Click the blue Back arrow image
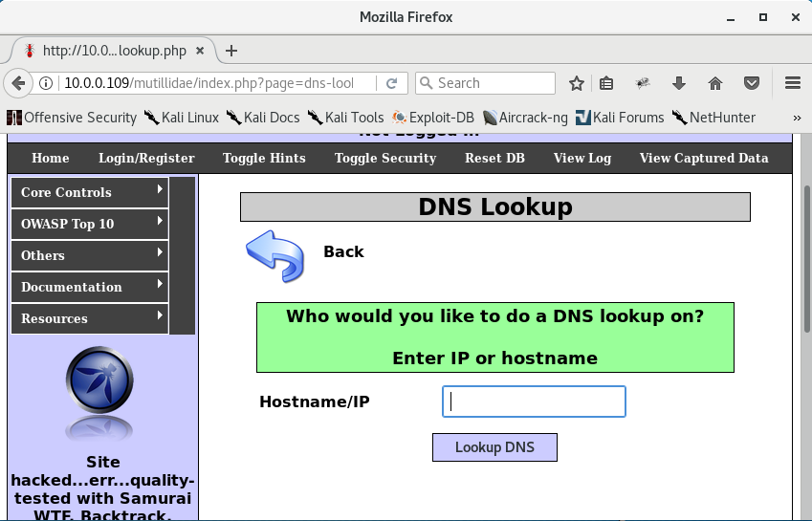812x521 pixels. [275, 256]
